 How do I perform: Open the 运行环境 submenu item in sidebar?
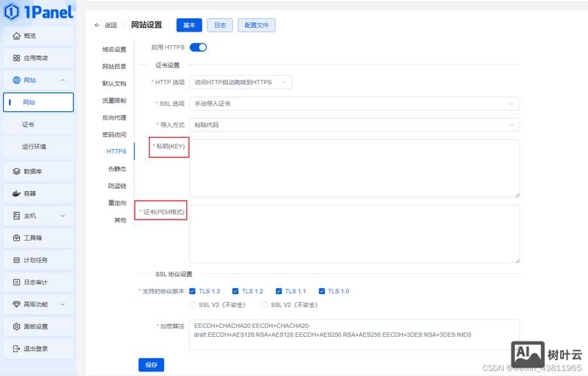click(38, 147)
